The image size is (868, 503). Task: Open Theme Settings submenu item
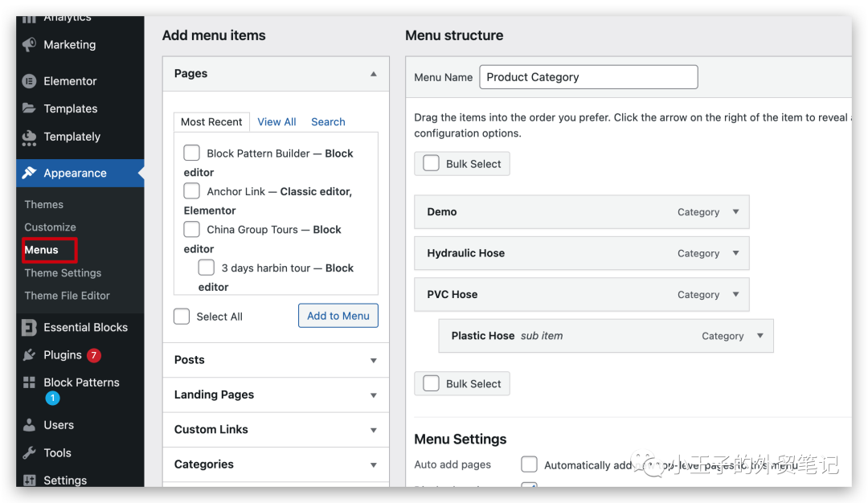[x=63, y=273]
